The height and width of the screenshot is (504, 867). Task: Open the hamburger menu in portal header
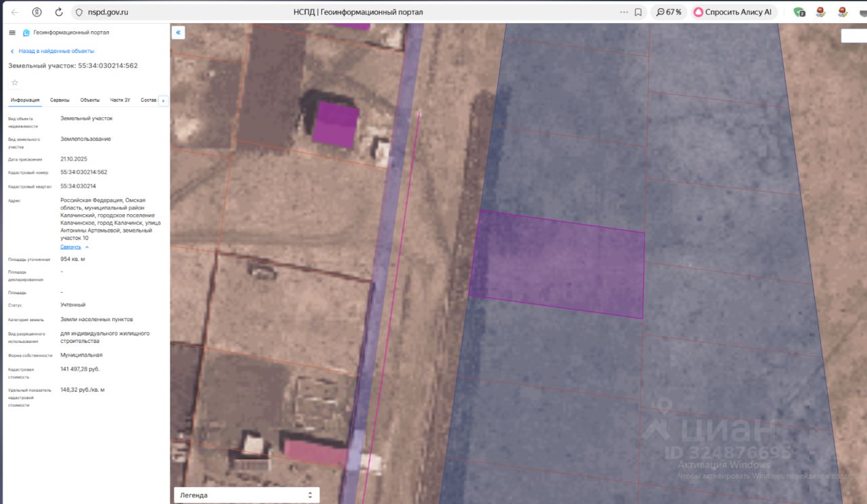click(x=12, y=33)
